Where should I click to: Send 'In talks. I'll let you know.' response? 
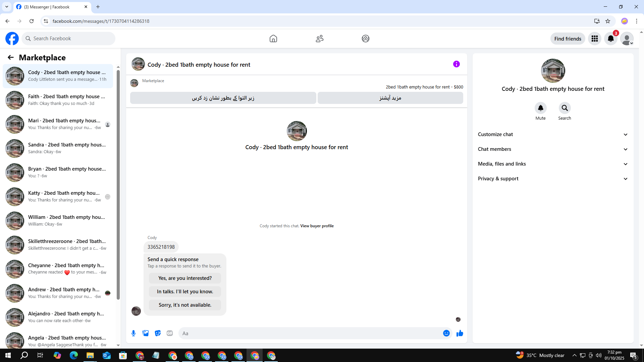coord(185,292)
